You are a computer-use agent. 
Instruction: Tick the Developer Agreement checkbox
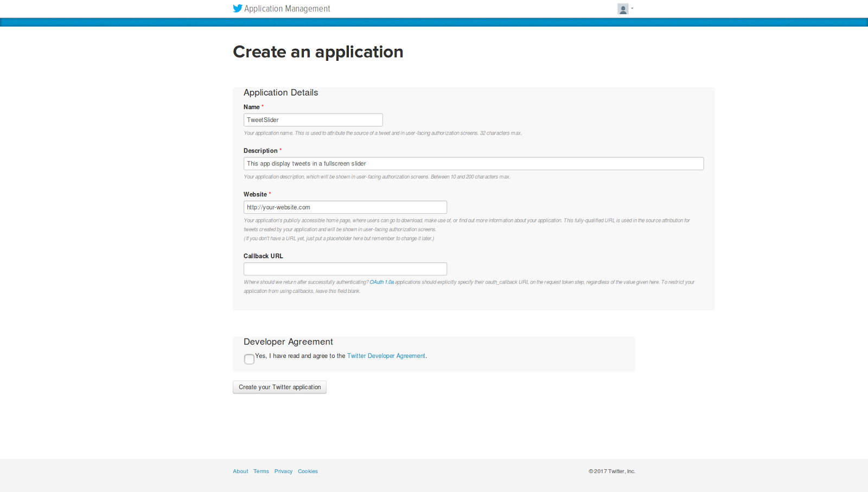249,359
